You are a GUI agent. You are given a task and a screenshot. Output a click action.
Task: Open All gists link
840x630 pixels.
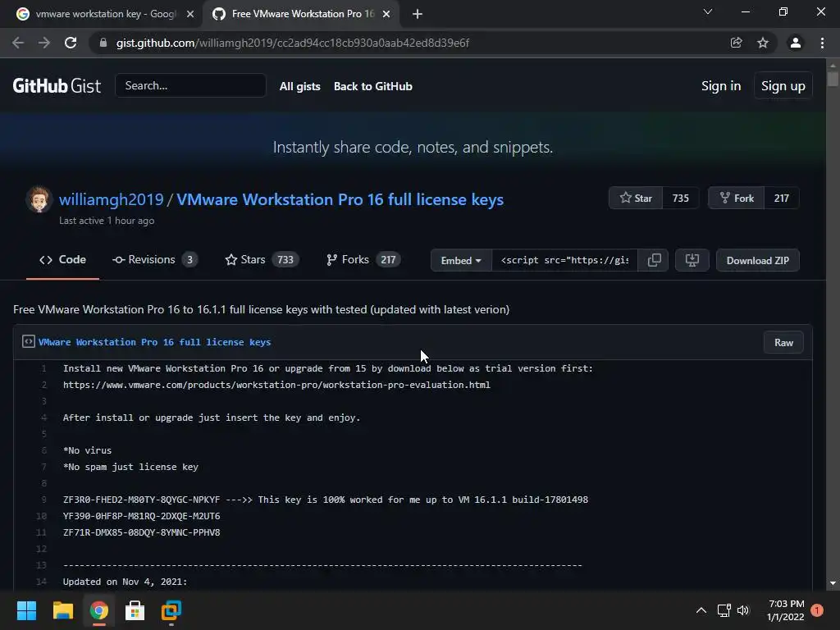tap(300, 86)
